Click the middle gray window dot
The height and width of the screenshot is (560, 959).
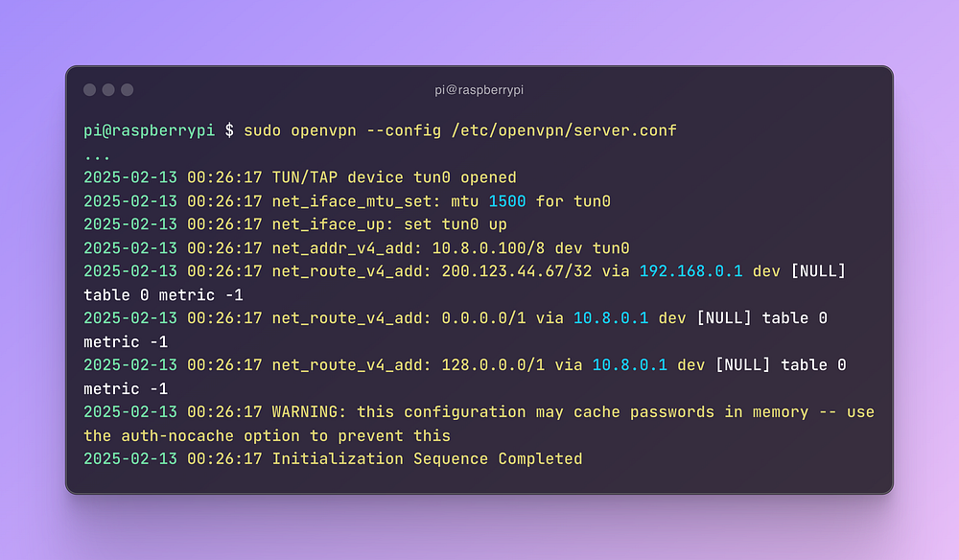(108, 90)
